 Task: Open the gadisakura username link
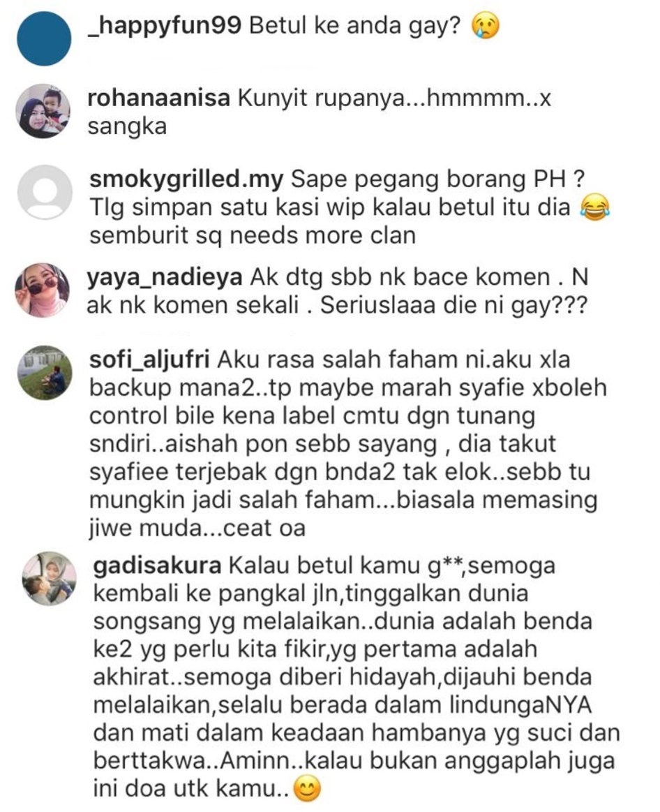[x=157, y=566]
